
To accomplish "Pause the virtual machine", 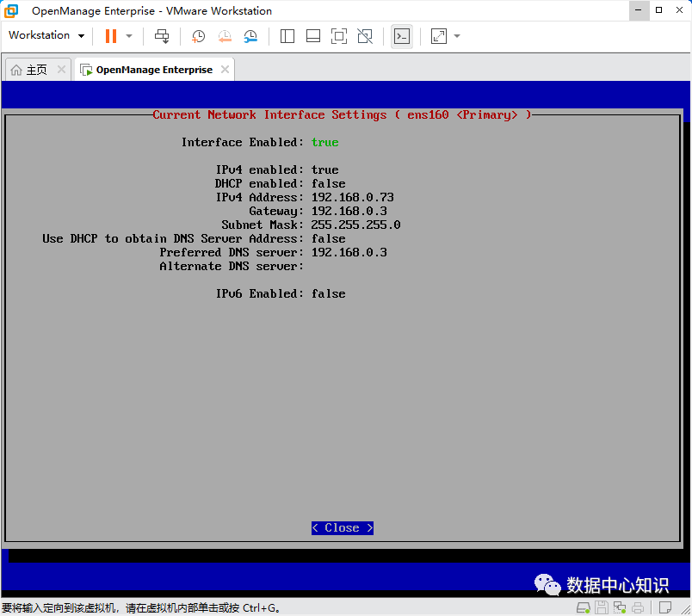I will (x=111, y=36).
